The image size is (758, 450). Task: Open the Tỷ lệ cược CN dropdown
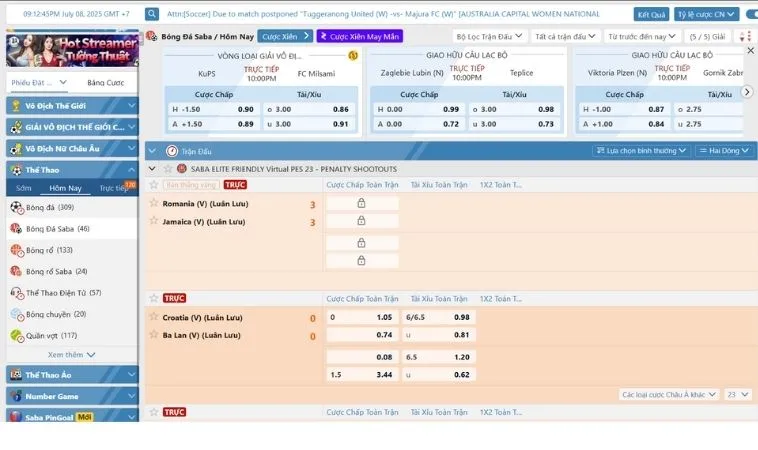pyautogui.click(x=706, y=14)
